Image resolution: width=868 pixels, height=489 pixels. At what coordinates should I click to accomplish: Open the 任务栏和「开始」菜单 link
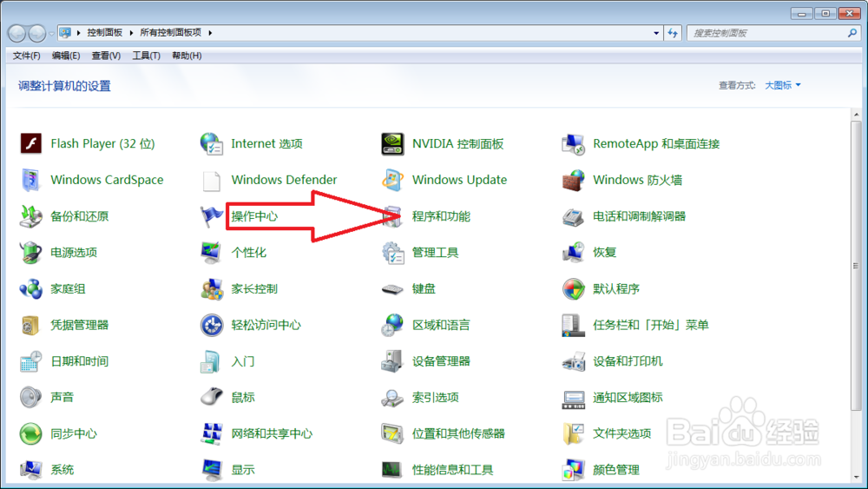click(651, 325)
